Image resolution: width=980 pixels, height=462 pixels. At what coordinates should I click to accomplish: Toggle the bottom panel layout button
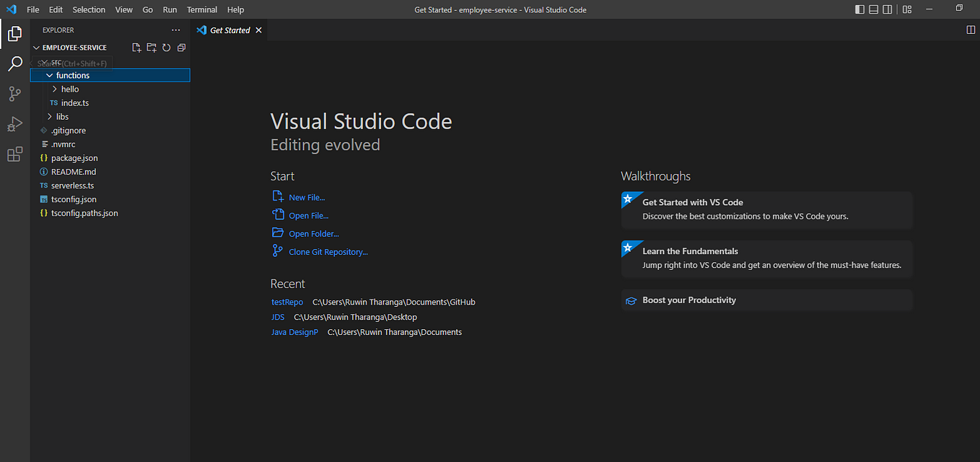(x=874, y=9)
